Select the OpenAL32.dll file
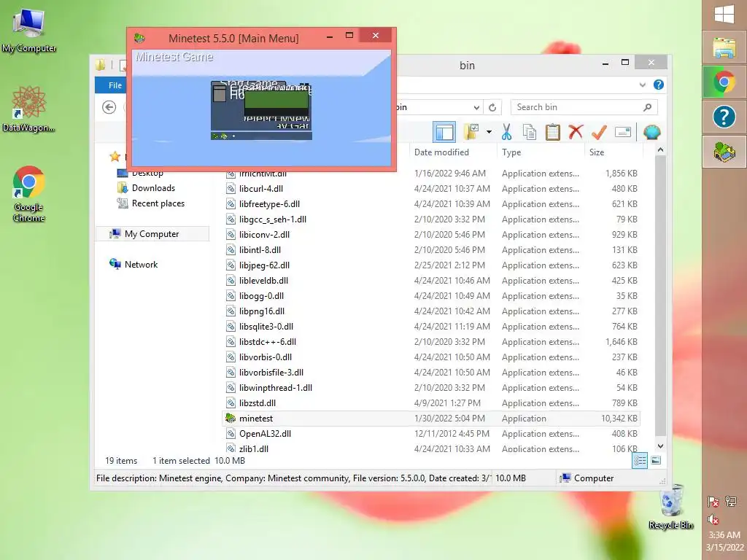This screenshot has height=560, width=747. tap(265, 433)
